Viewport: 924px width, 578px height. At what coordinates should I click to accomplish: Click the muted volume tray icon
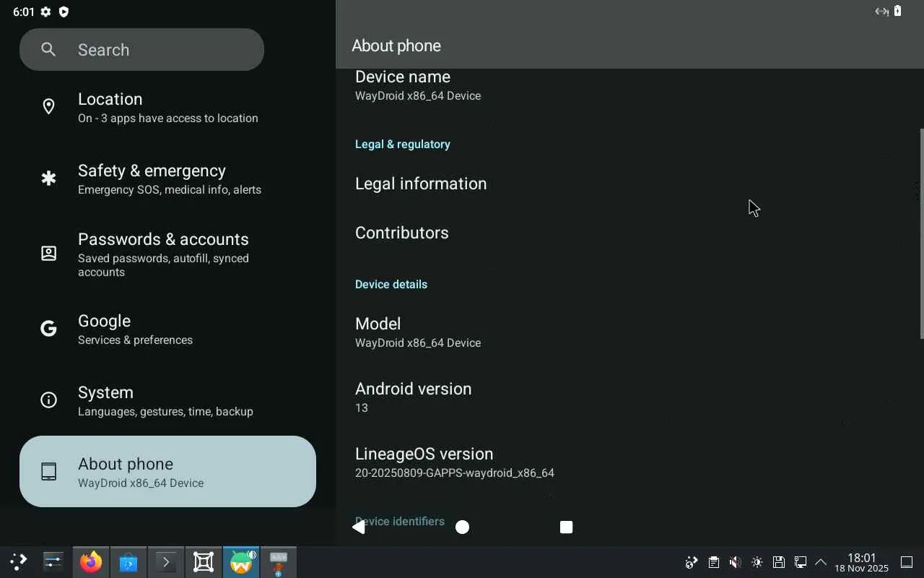(735, 562)
